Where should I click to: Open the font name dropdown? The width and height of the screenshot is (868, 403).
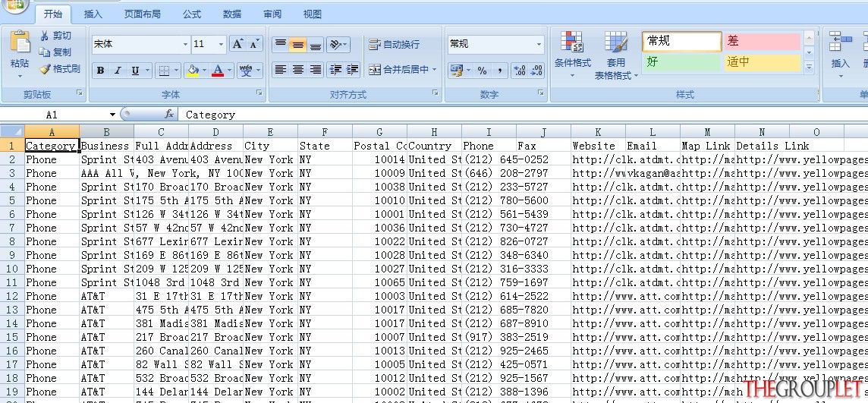click(x=185, y=44)
